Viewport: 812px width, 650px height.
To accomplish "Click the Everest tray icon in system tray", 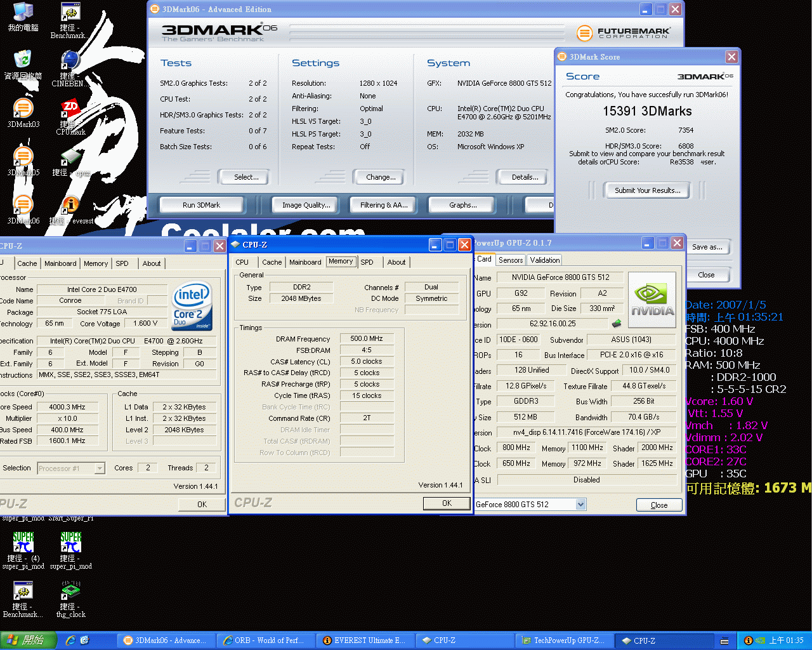I will click(748, 640).
